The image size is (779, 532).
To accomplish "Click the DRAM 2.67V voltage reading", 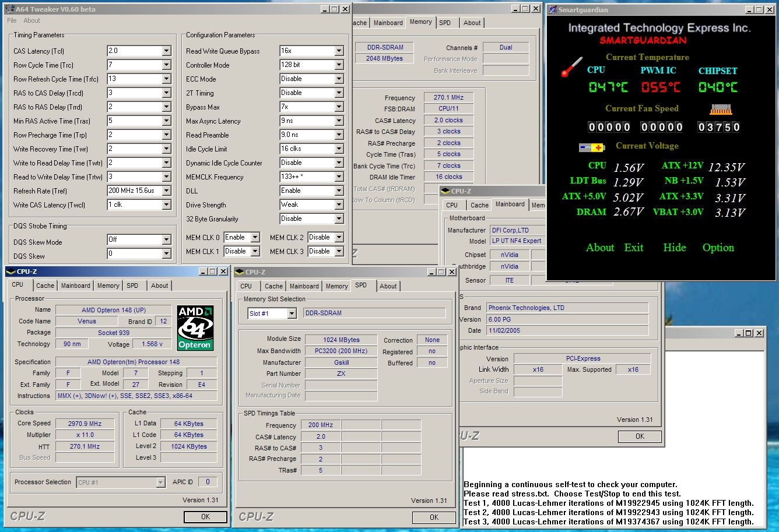I will tap(629, 212).
